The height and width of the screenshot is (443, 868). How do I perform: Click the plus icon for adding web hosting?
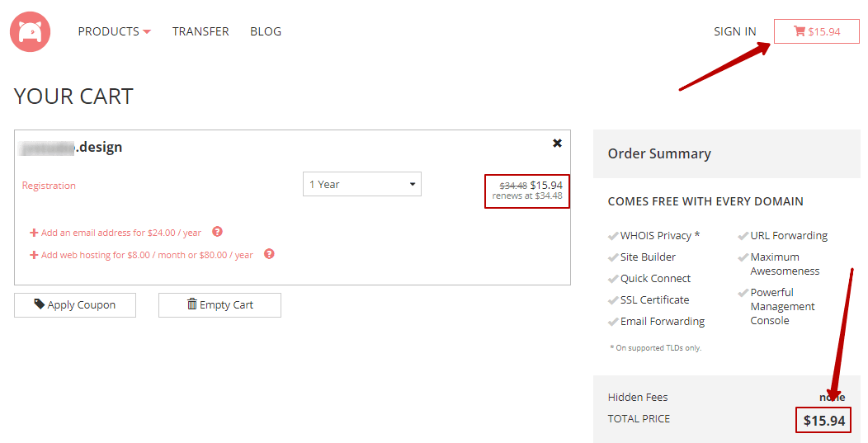34,255
